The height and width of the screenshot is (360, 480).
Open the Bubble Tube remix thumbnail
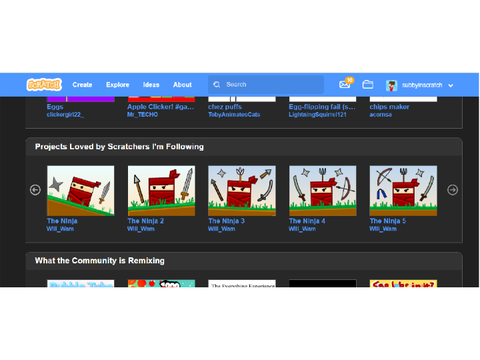pyautogui.click(x=81, y=283)
